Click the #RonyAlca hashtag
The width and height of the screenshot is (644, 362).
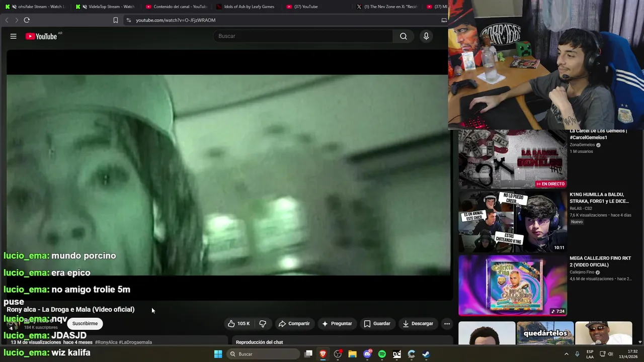tap(106, 342)
